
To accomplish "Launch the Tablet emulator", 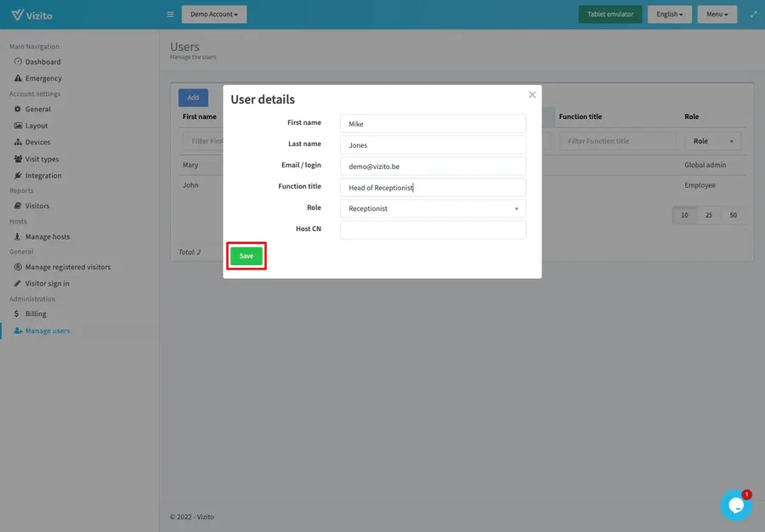I will tap(609, 14).
